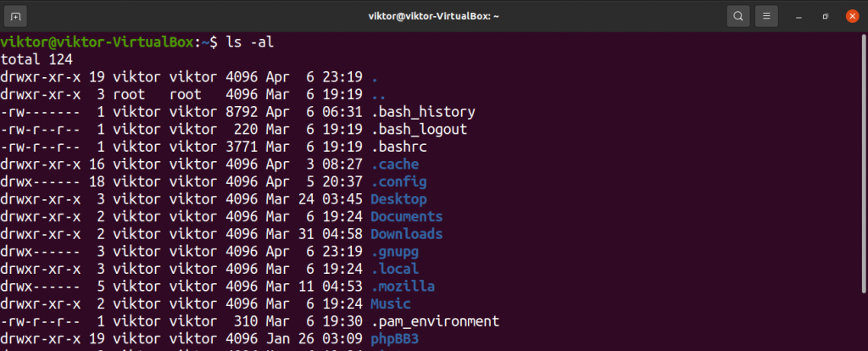Click the .pam_environment filename
The image size is (868, 351).
click(x=436, y=321)
